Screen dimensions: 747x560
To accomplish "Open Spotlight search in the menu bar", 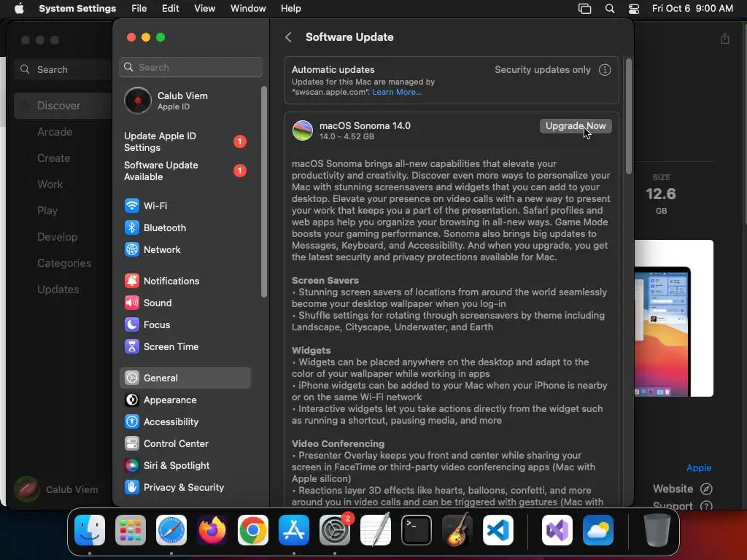I will (609, 9).
